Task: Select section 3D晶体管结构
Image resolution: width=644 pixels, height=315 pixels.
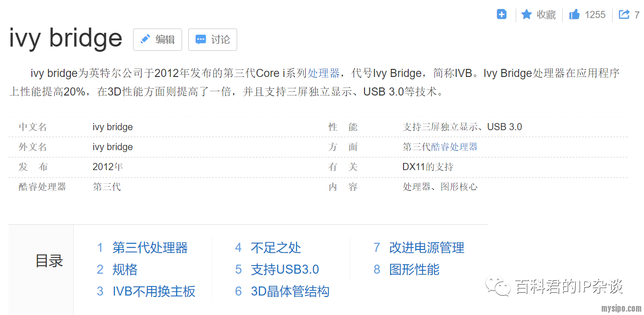Action: pos(290,291)
